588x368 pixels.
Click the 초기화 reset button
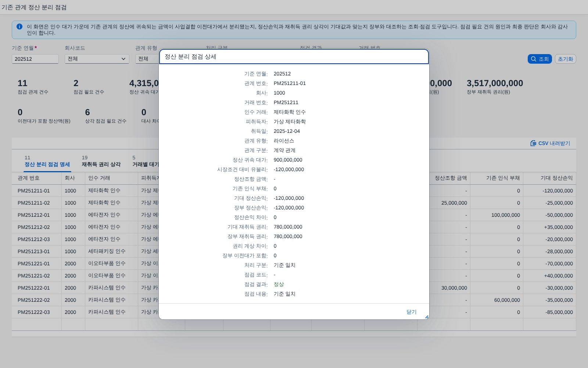(565, 59)
